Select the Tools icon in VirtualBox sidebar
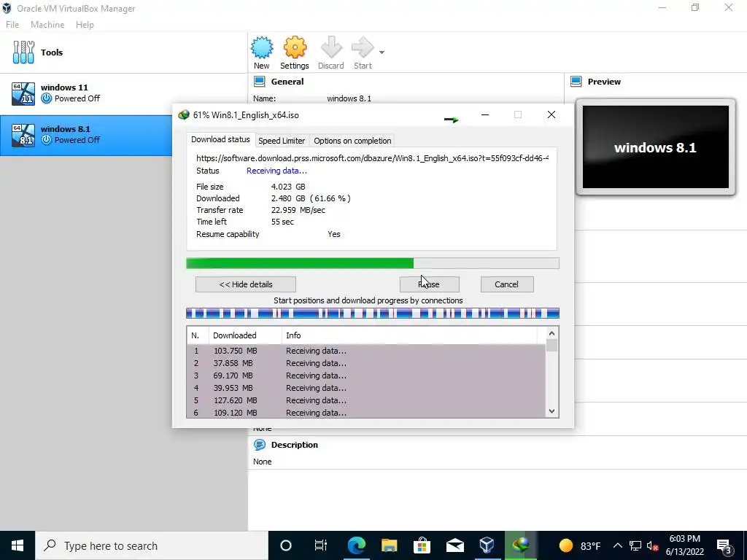This screenshot has width=747, height=560. coord(23,52)
